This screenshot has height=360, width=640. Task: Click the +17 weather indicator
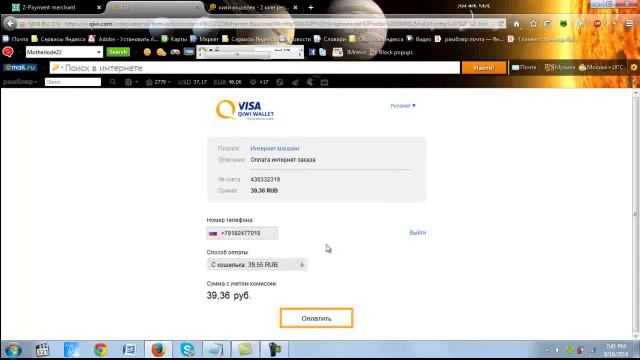coord(259,82)
